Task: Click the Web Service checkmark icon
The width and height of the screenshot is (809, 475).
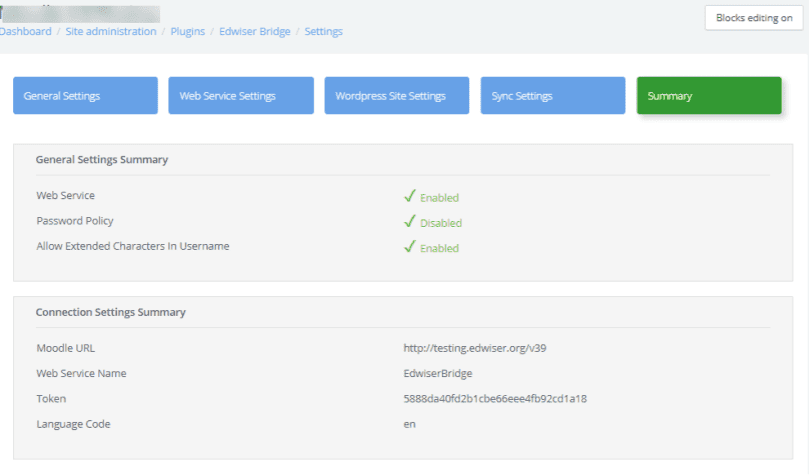Action: (410, 196)
